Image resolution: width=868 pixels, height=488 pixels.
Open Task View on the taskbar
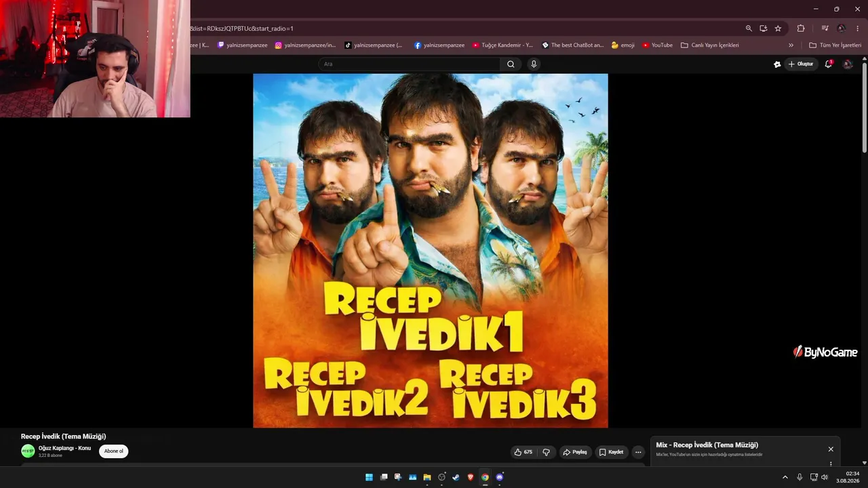[x=384, y=477]
